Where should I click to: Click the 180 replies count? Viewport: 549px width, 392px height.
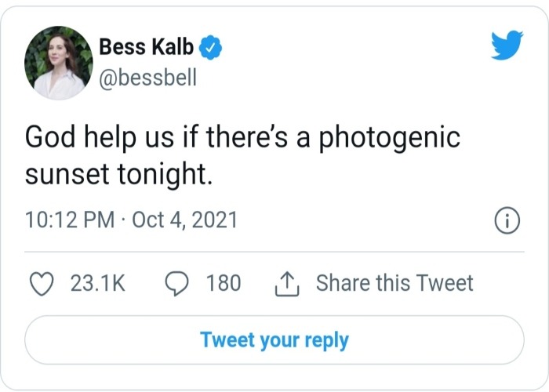coord(224,283)
